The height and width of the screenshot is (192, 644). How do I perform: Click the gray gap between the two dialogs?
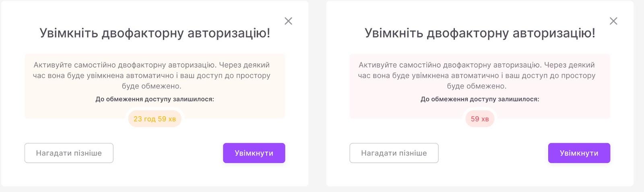tap(317, 96)
